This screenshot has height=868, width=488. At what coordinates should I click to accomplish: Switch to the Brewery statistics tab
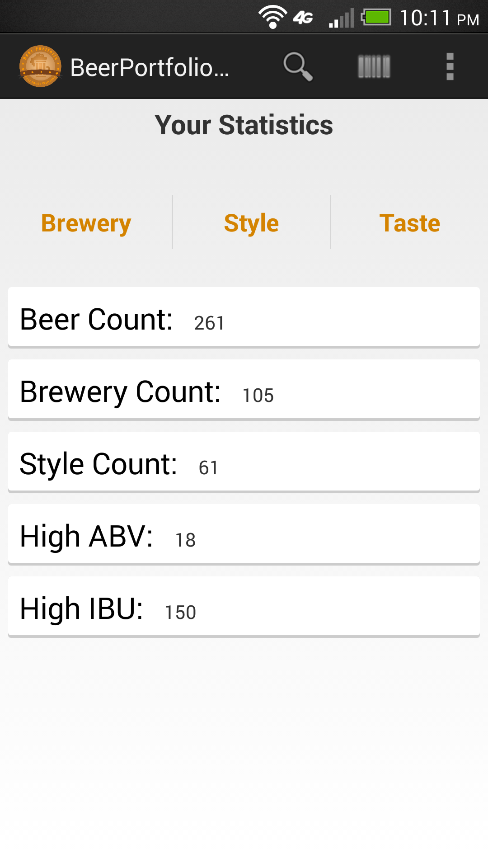pyautogui.click(x=86, y=223)
